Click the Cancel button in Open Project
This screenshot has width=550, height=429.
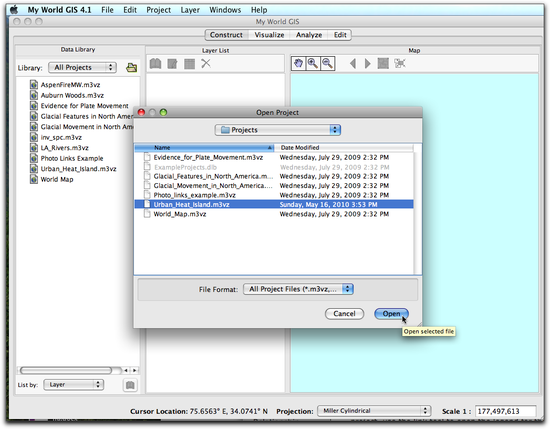pos(344,314)
